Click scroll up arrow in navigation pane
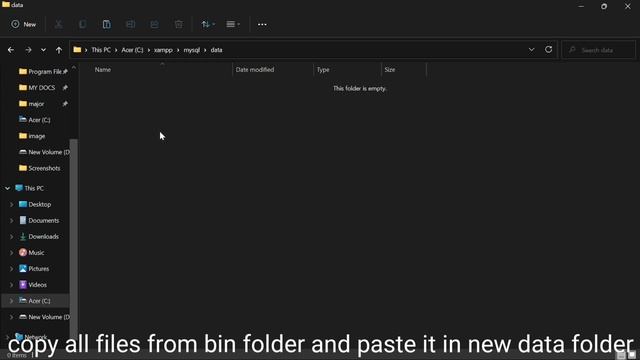This screenshot has width=640, height=360. (74, 67)
